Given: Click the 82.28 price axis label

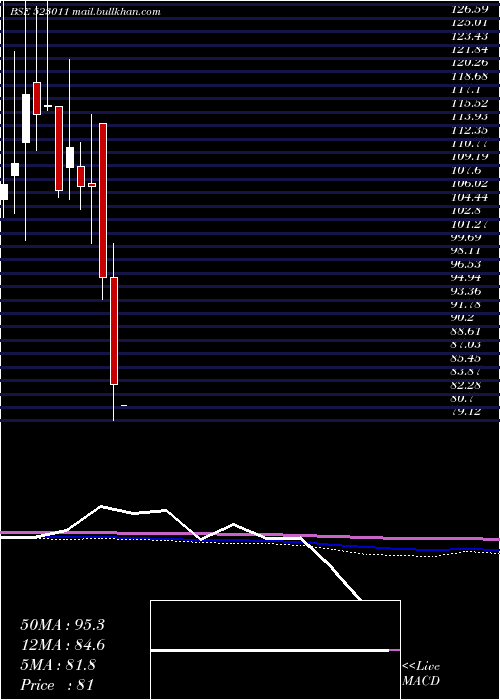Looking at the screenshot, I should pos(468,384).
